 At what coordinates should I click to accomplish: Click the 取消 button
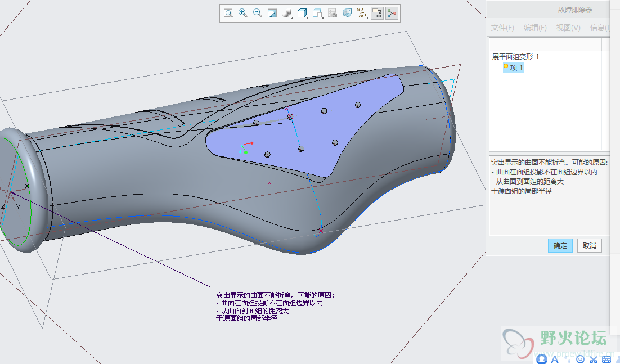tap(589, 246)
